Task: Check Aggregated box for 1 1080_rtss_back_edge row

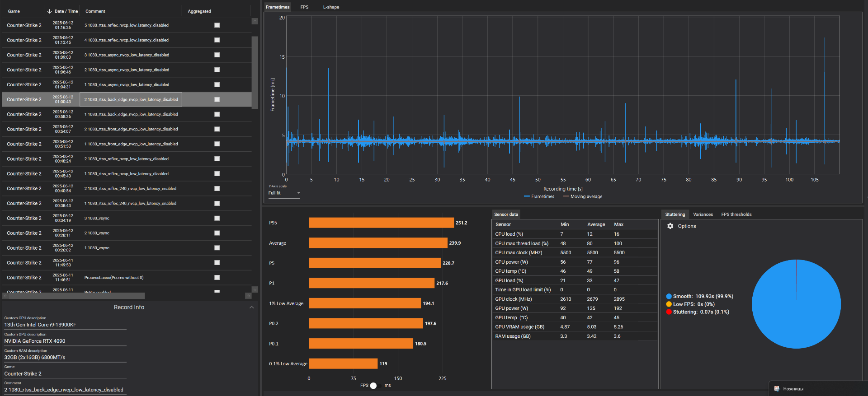Action: [x=217, y=114]
